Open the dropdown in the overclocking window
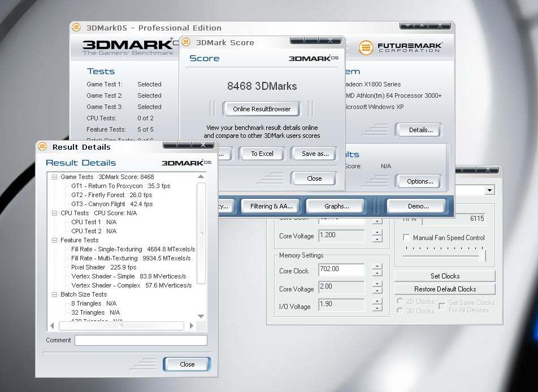Image resolution: width=538 pixels, height=392 pixels. pyautogui.click(x=489, y=190)
